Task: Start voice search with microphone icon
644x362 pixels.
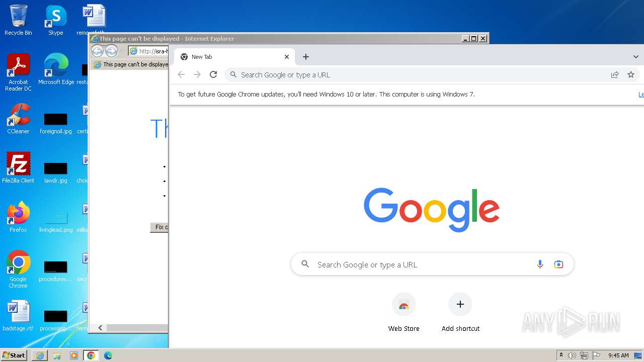Action: (540, 264)
